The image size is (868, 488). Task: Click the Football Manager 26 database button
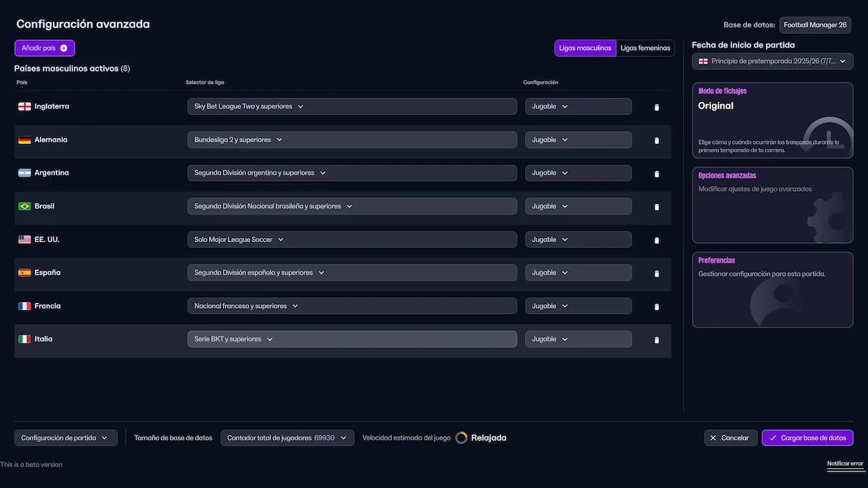point(816,25)
